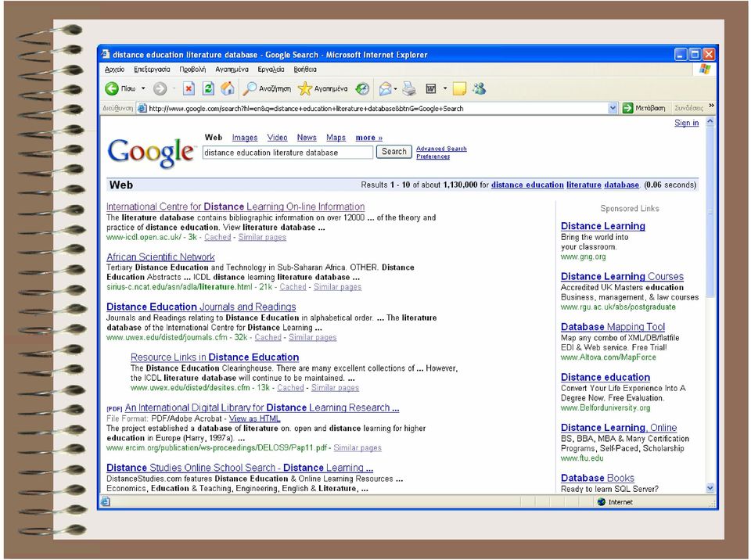This screenshot has width=751, height=560.
Task: Open the Αρχείο menu
Action: tap(114, 70)
